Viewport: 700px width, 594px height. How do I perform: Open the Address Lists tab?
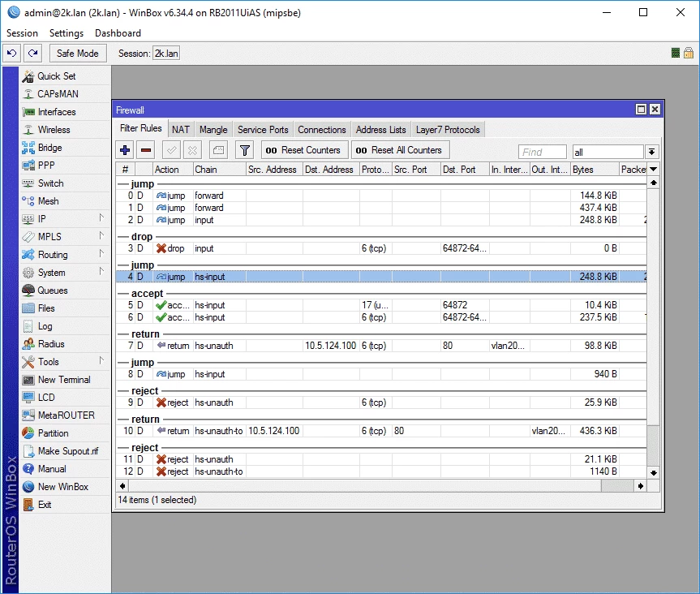[x=380, y=129]
